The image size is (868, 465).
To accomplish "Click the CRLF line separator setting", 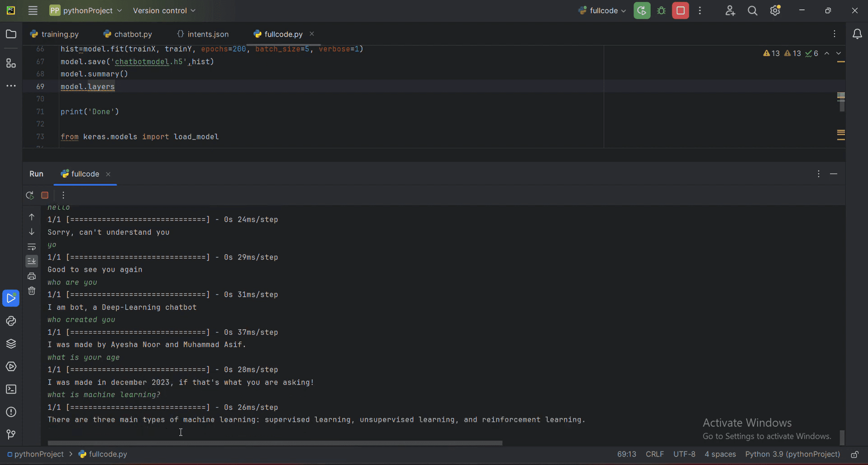I will [x=654, y=455].
